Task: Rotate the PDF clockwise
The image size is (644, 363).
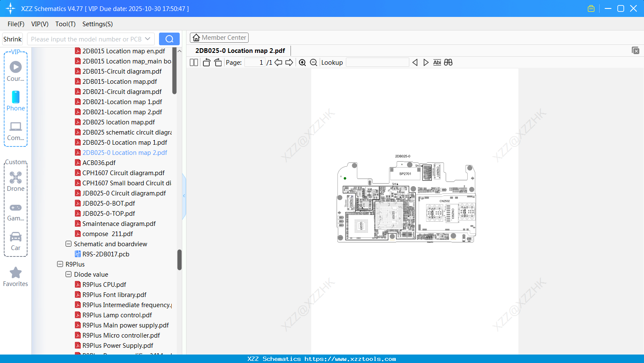Action: 218,62
